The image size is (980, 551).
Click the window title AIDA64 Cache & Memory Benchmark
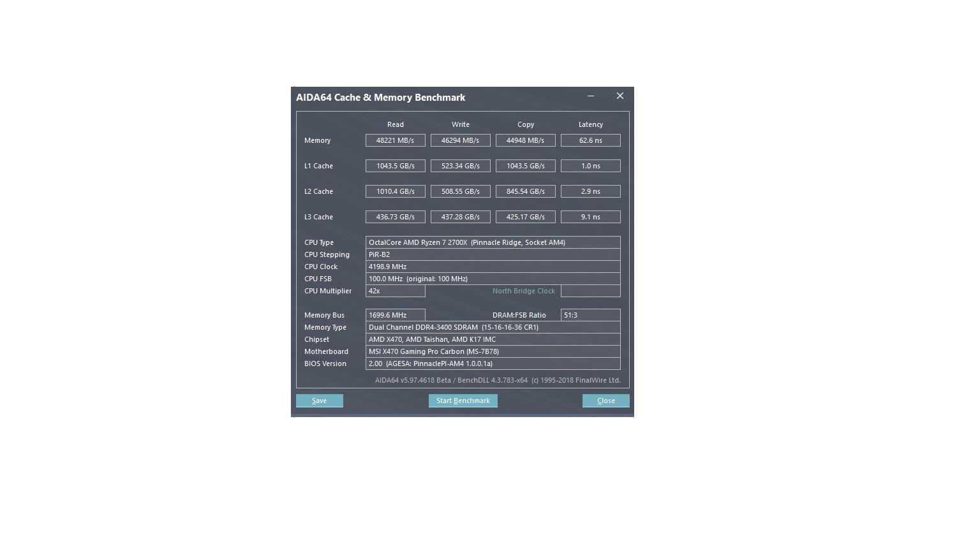click(381, 98)
